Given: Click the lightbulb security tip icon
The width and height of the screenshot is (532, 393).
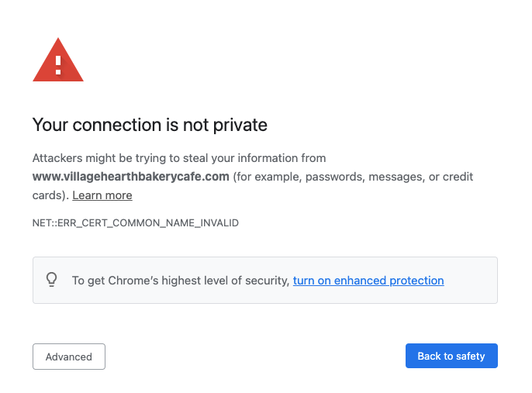Looking at the screenshot, I should pyautogui.click(x=52, y=280).
